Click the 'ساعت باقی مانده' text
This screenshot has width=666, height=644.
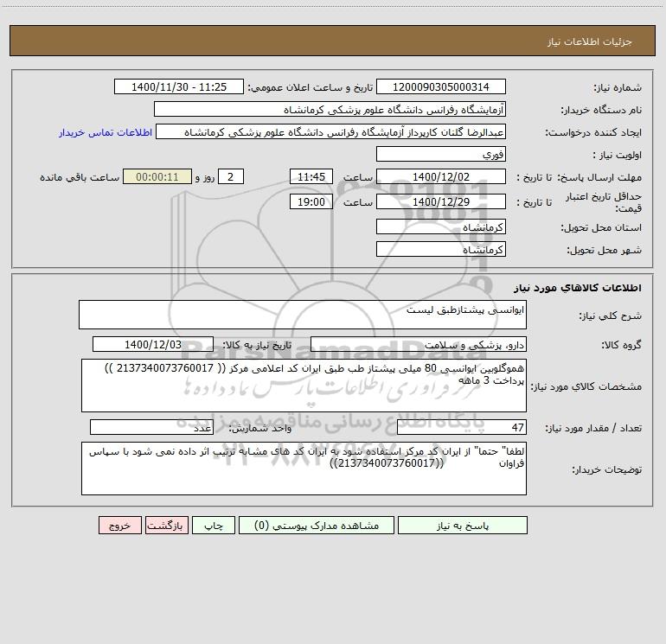(x=80, y=177)
